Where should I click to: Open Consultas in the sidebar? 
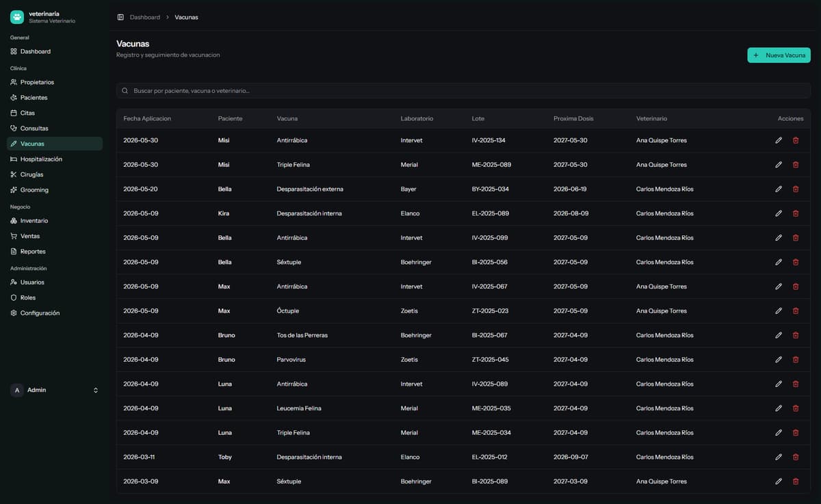[x=55, y=129]
